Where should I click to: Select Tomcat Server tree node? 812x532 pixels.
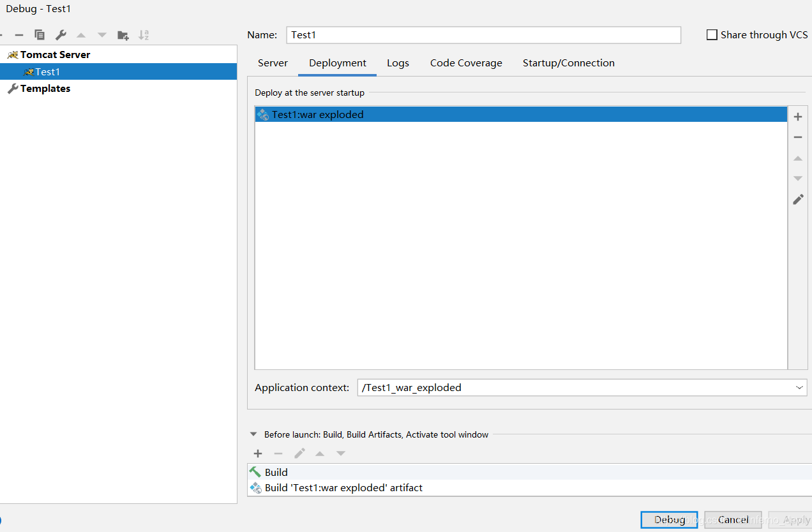[55, 55]
